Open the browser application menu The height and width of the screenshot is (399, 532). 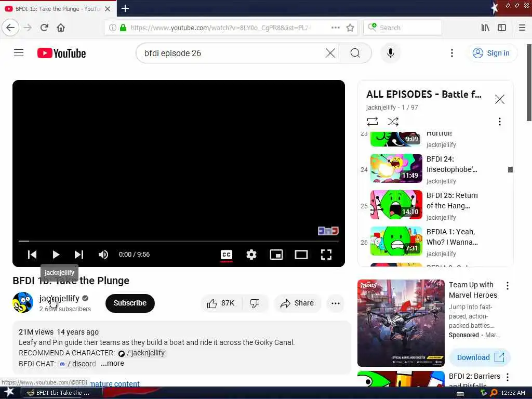click(522, 28)
